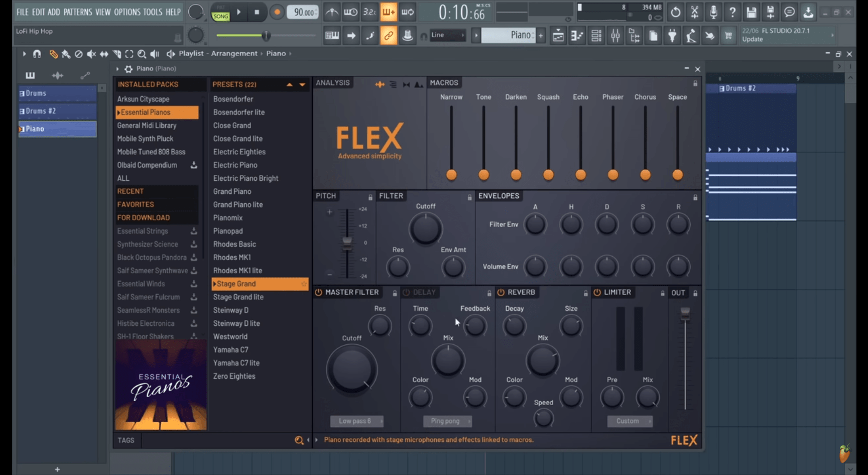
Task: Open the Low pass 6 filter type dropdown
Action: coord(357,421)
